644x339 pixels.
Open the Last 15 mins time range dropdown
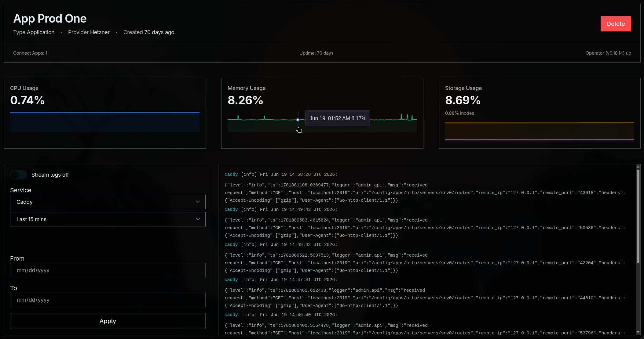[108, 219]
